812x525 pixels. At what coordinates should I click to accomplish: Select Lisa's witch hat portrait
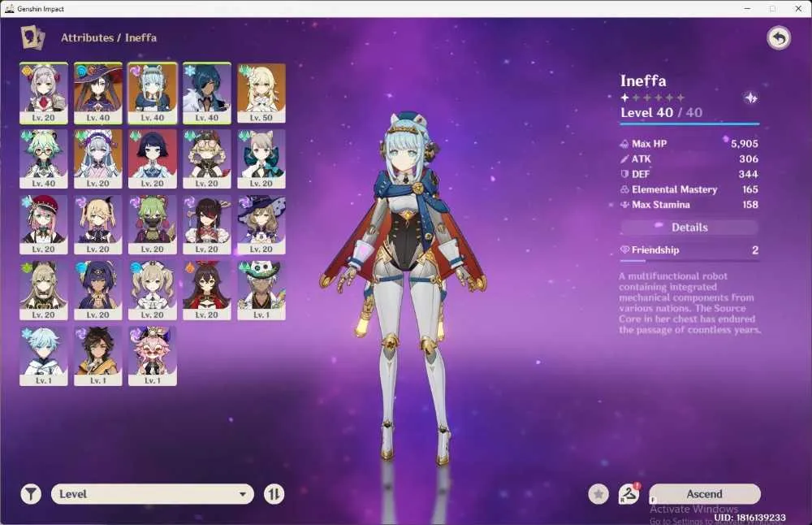pyautogui.click(x=261, y=224)
